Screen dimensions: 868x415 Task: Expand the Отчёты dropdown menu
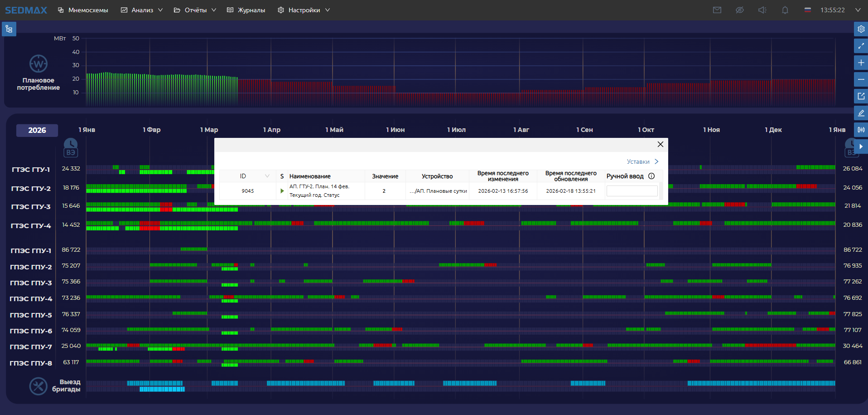[x=195, y=10]
